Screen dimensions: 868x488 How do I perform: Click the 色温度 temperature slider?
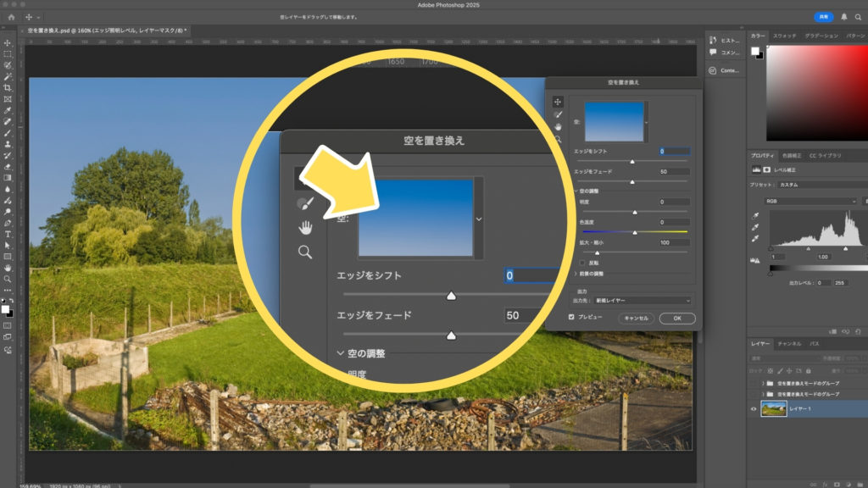click(634, 231)
